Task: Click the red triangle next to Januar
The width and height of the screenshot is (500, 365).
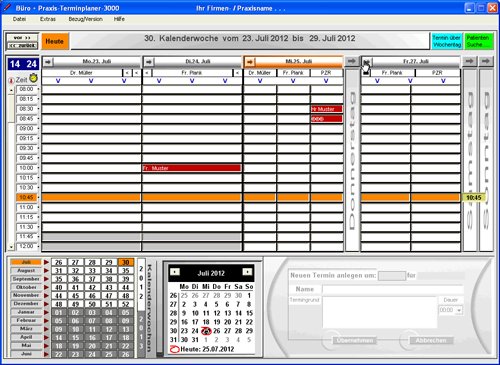Action: 46,312
